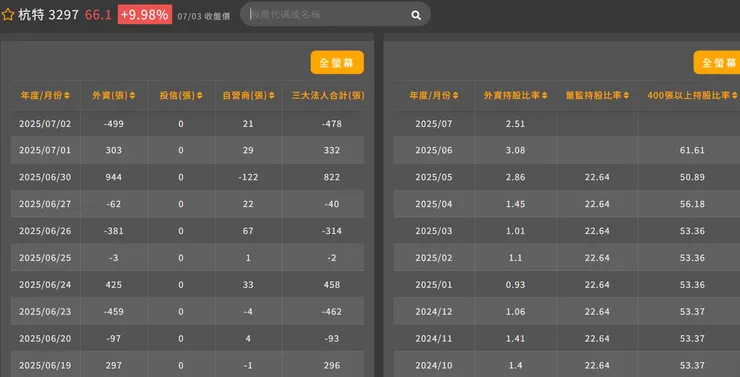740x377 pixels.
Task: Select the 2025/01 month cell
Action: [434, 285]
